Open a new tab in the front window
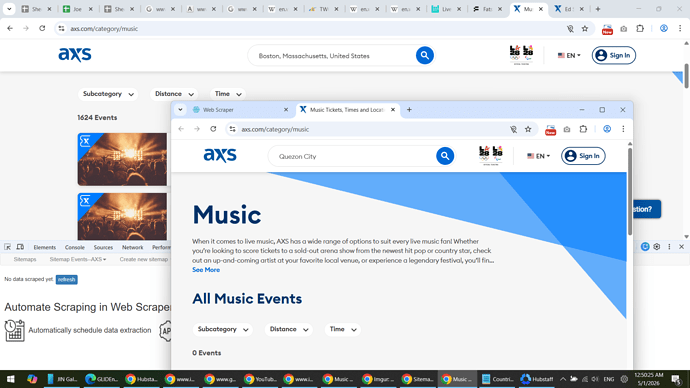The height and width of the screenshot is (388, 690). click(x=409, y=110)
